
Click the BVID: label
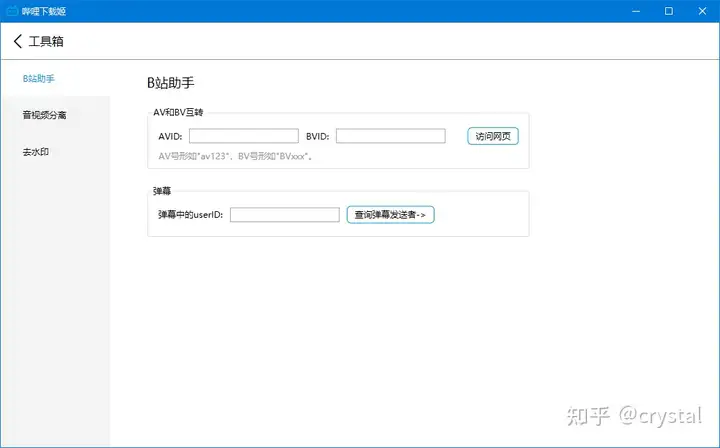(318, 136)
